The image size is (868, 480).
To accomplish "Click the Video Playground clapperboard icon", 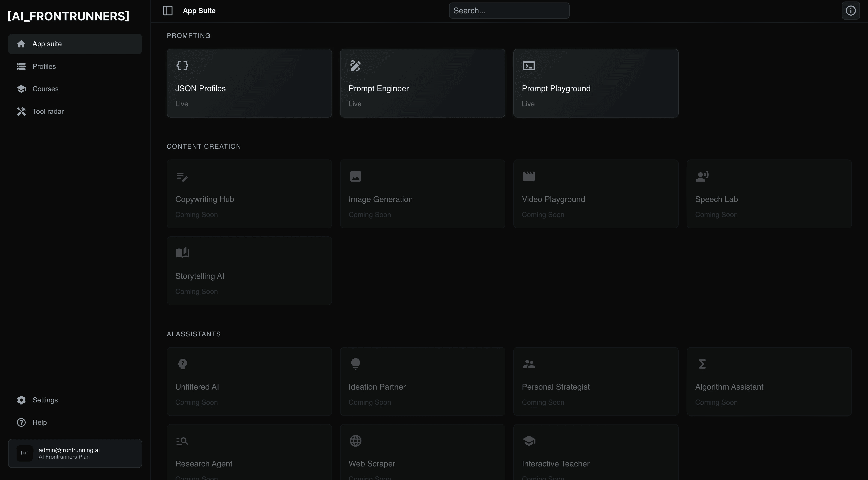I will [x=529, y=176].
